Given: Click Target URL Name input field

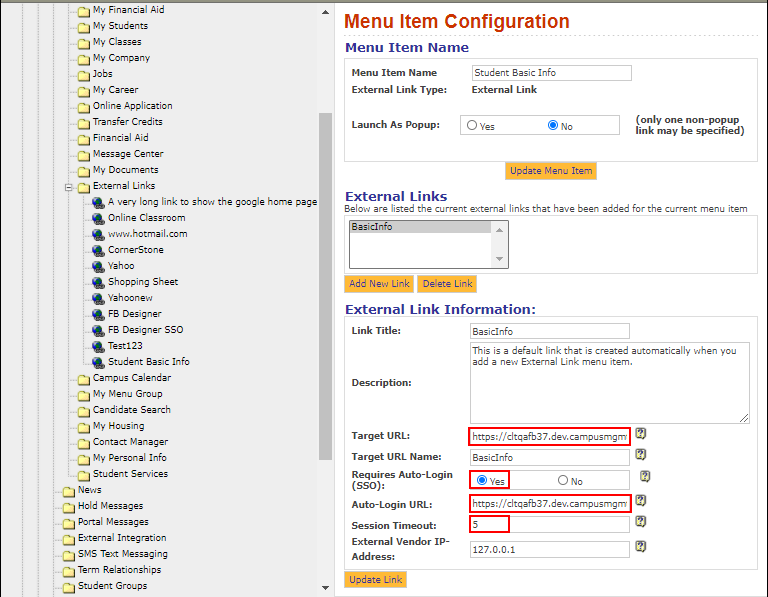Looking at the screenshot, I should [550, 457].
